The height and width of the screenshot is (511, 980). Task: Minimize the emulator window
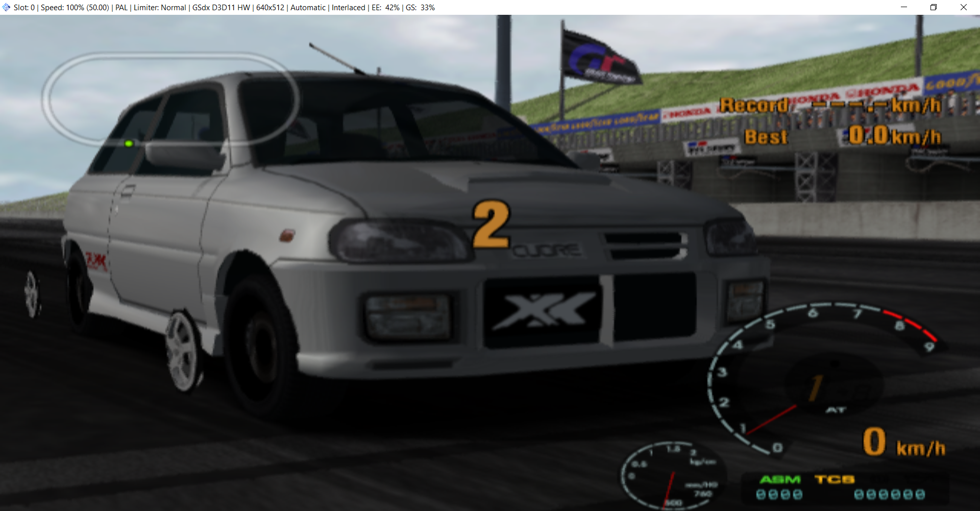coord(904,7)
